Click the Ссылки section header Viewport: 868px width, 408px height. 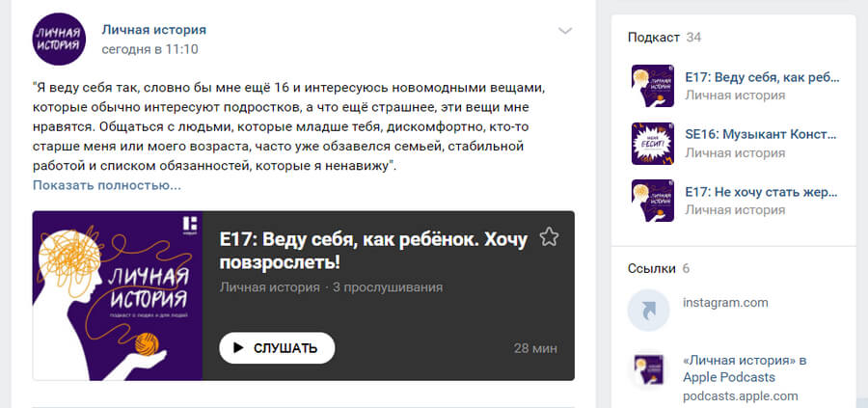(x=645, y=267)
